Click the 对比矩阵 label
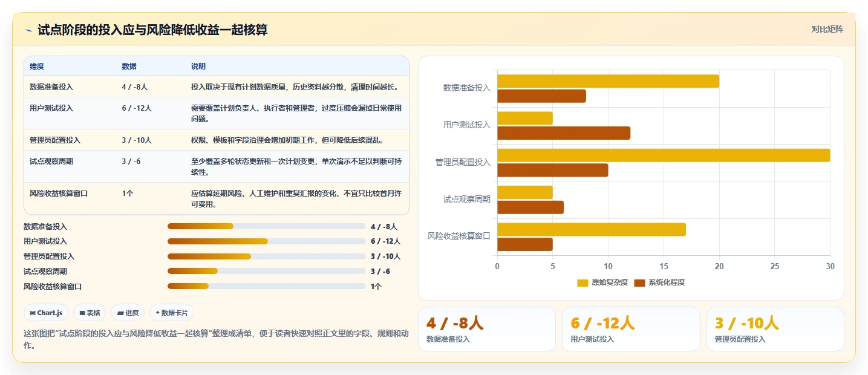 click(x=827, y=29)
